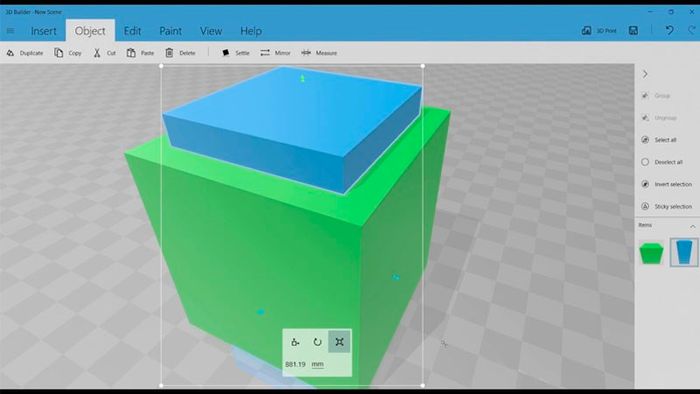The height and width of the screenshot is (394, 700).
Task: Switch to the Paint tab
Action: (171, 31)
